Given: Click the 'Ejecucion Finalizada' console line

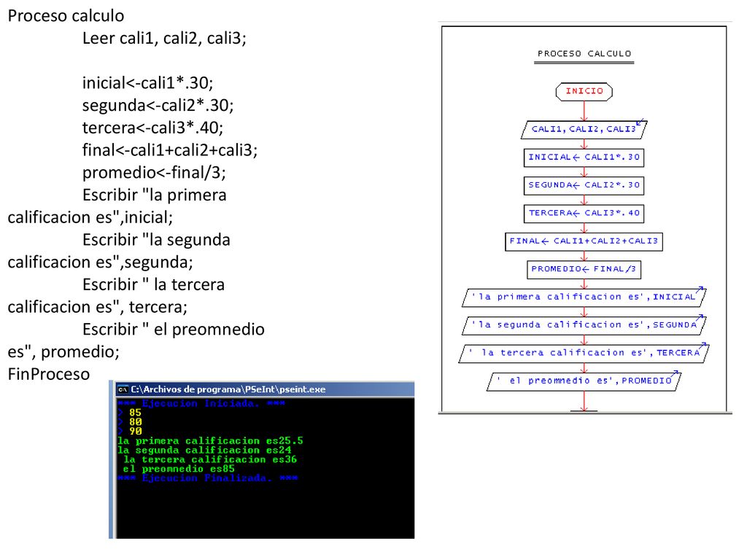Looking at the screenshot, I should click(207, 478).
